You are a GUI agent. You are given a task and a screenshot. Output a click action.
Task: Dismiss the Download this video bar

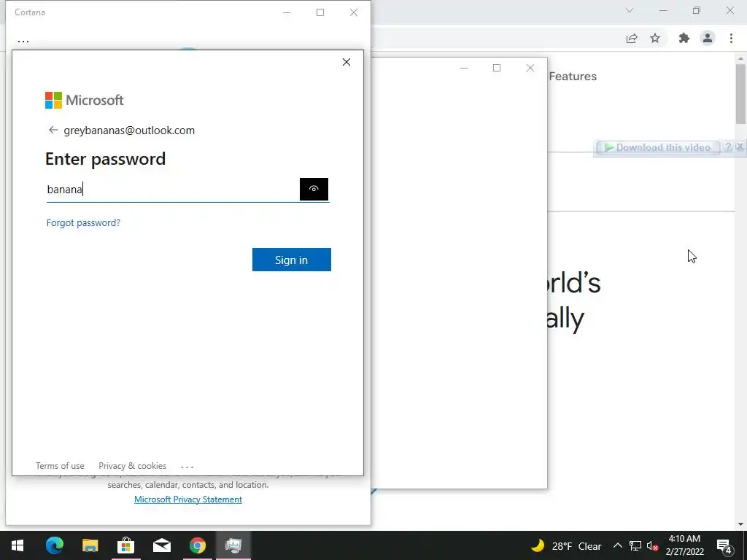click(740, 147)
